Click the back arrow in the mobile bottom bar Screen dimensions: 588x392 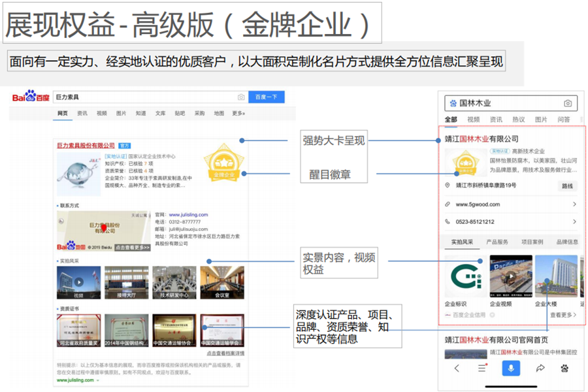(x=457, y=368)
